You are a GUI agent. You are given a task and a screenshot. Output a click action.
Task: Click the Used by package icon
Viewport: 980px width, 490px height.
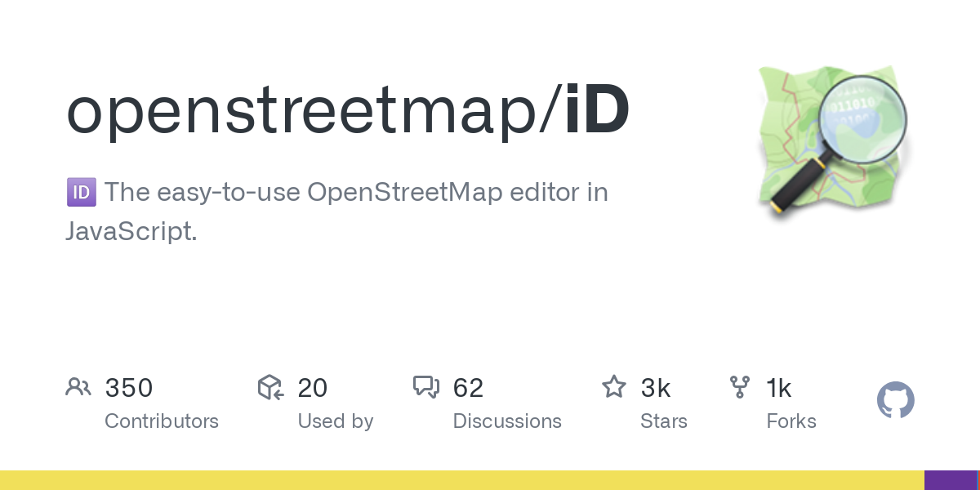pyautogui.click(x=270, y=387)
